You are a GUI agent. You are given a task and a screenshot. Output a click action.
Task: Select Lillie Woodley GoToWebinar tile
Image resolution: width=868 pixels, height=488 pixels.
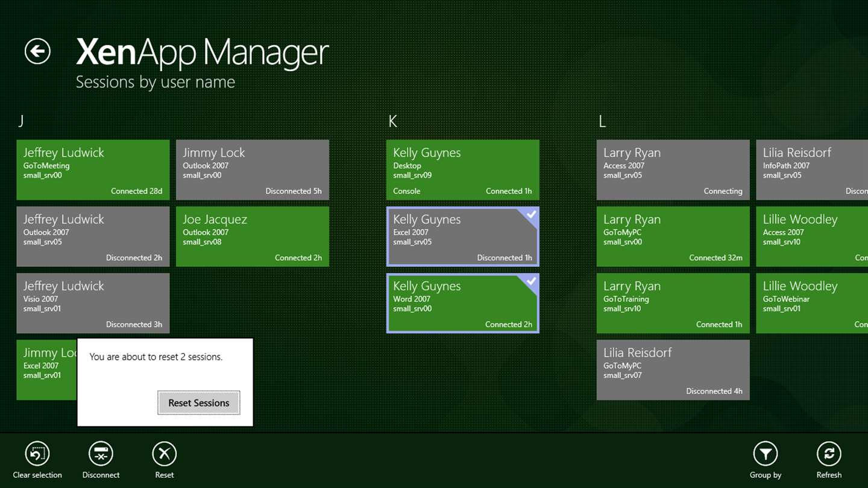(x=812, y=303)
